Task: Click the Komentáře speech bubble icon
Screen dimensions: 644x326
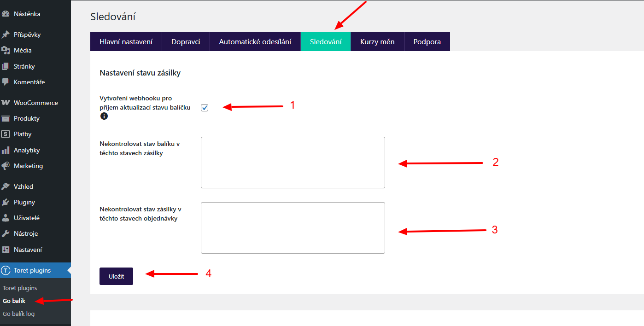Action: pyautogui.click(x=6, y=82)
